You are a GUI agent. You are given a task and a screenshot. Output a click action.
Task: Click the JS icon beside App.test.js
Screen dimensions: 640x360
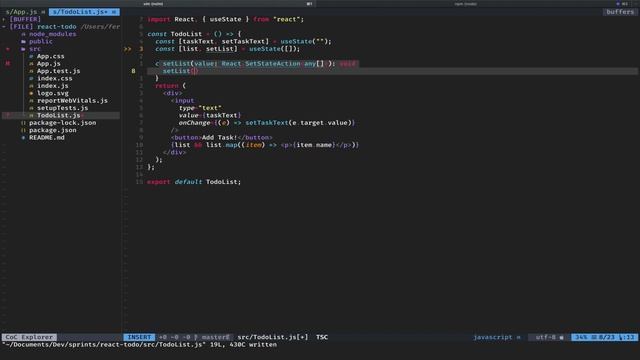coord(31,71)
